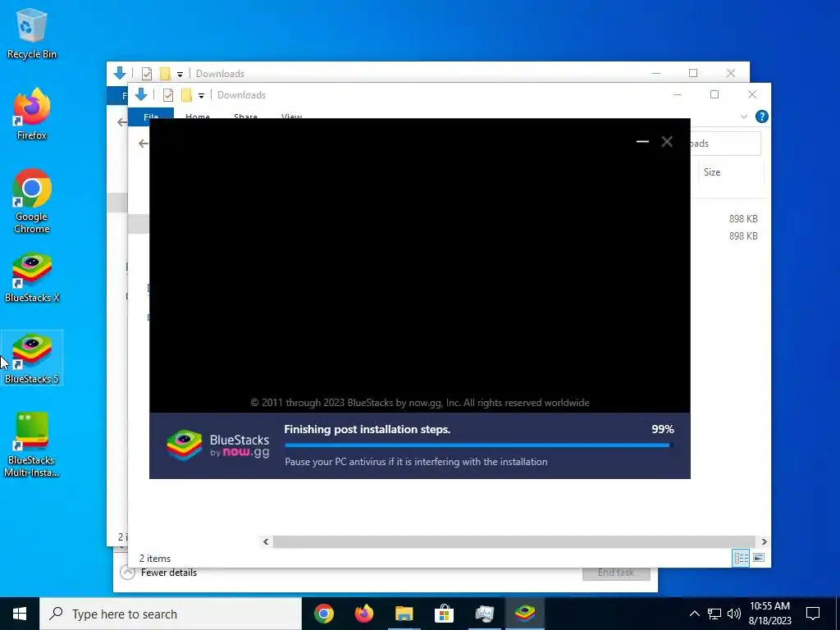The image size is (840, 630).
Task: Click the horizontal scrollbar thumb
Action: pyautogui.click(x=514, y=541)
